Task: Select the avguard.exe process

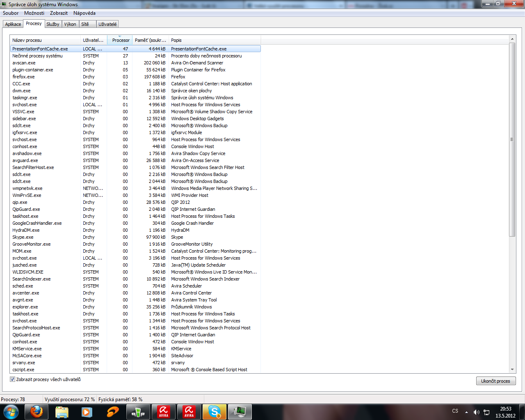Action: coord(135,160)
